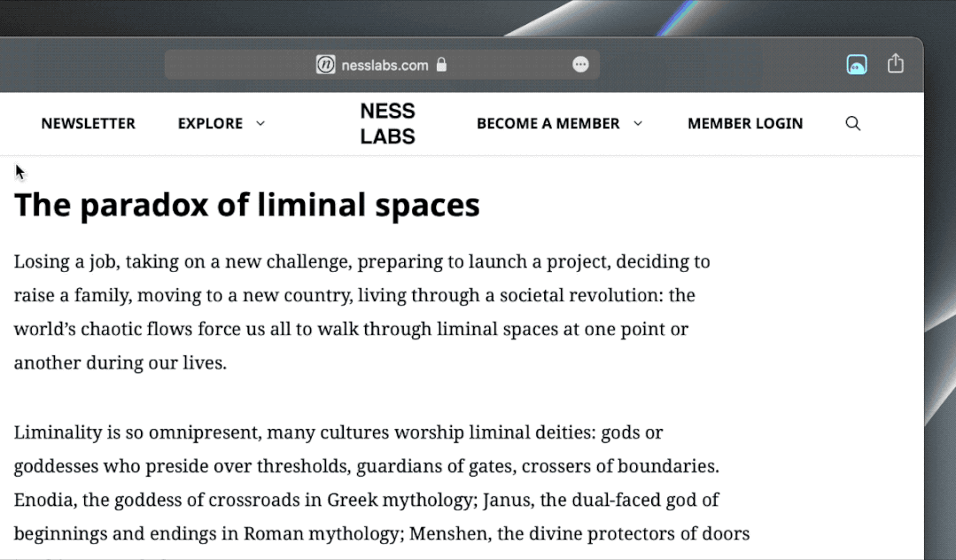Image resolution: width=956 pixels, height=560 pixels.
Task: Go to Member Login
Action: [744, 124]
